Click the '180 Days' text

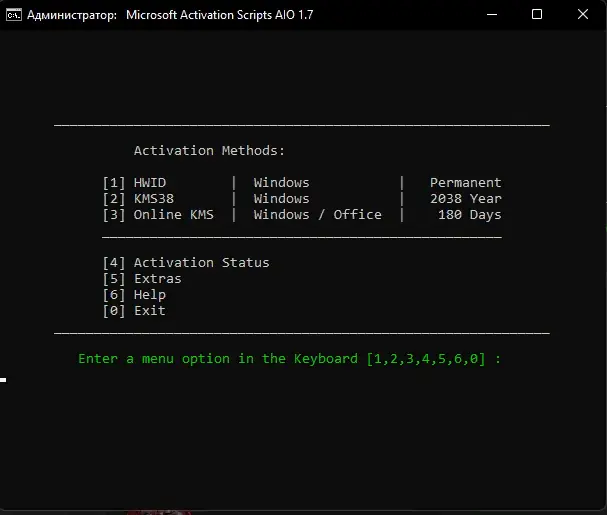[470, 215]
